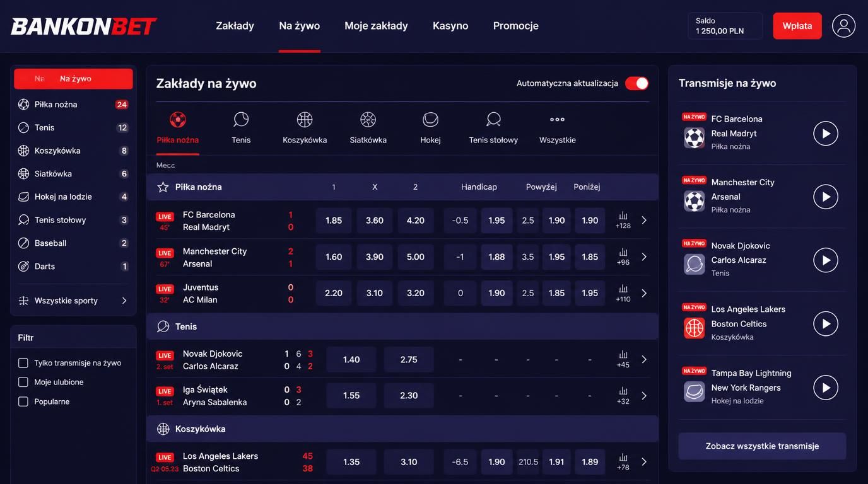Open Moje zakłady in top navigation

tap(376, 26)
